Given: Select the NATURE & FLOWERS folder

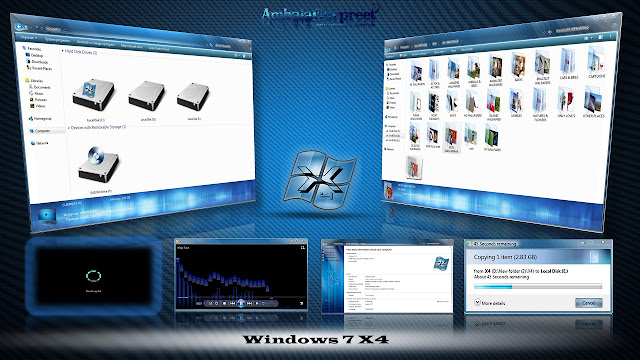Looking at the screenshot, I should (540, 105).
